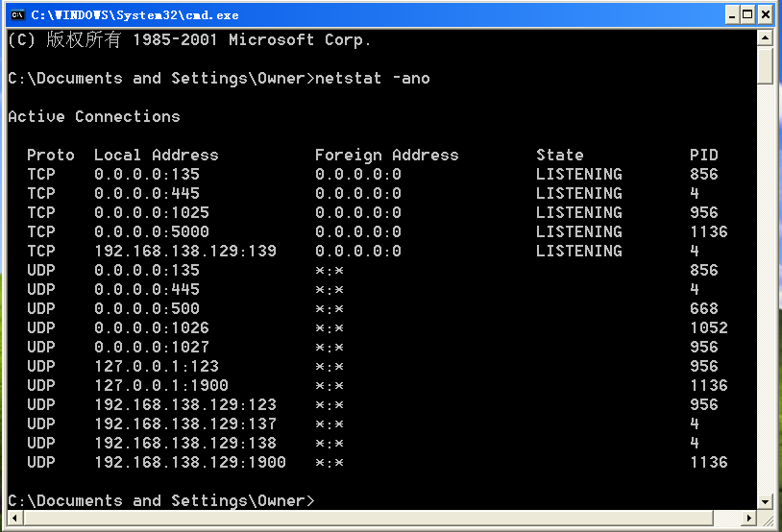Click local address 0.0.0.0:5000 in TCP row
The image size is (782, 532).
tap(151, 231)
